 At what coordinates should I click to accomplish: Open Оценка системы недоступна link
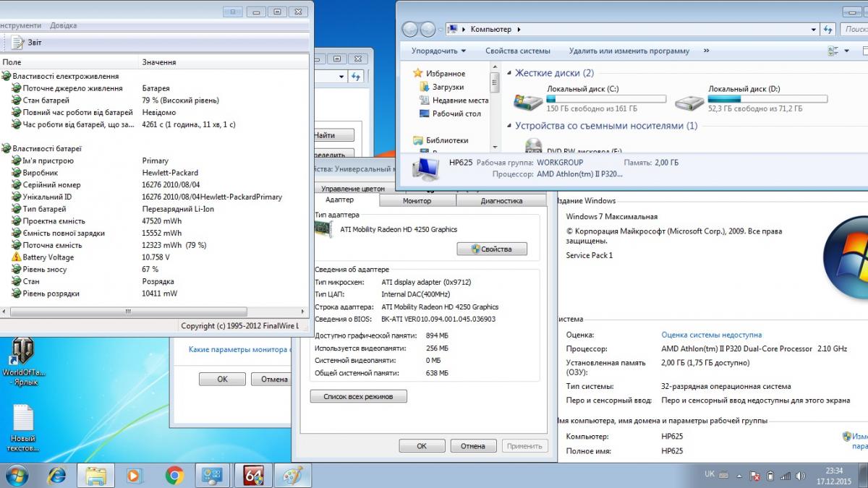point(711,335)
